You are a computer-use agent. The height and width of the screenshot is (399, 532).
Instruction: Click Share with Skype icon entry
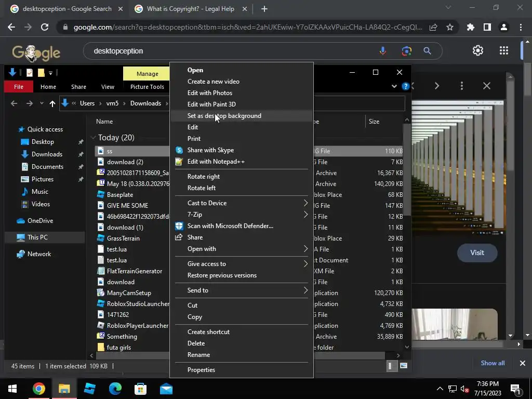coord(179,150)
